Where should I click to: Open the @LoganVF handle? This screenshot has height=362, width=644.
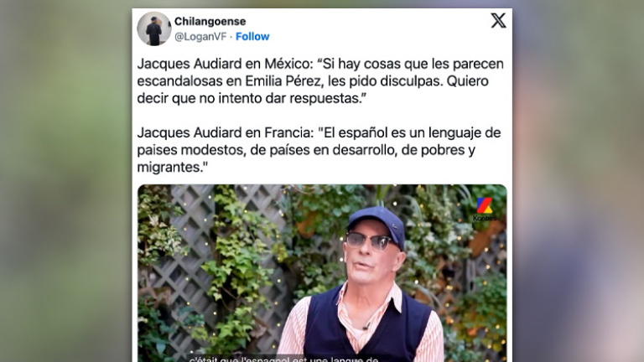click(x=200, y=37)
